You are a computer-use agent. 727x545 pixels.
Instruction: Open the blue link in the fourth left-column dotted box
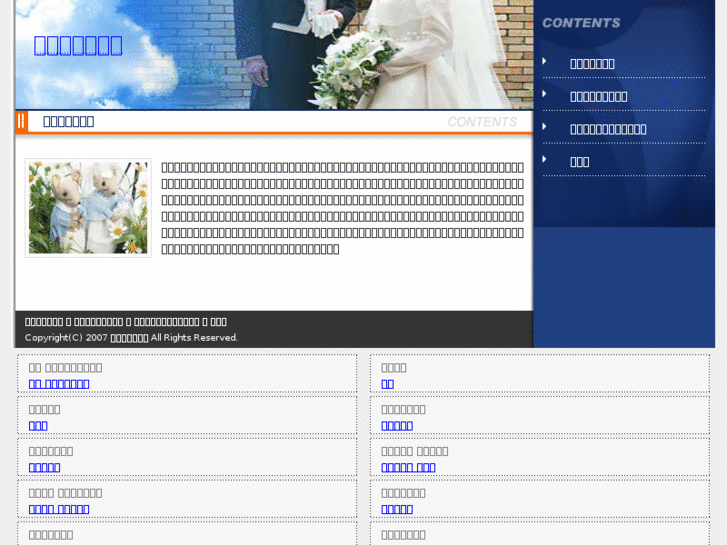pyautogui.click(x=59, y=509)
